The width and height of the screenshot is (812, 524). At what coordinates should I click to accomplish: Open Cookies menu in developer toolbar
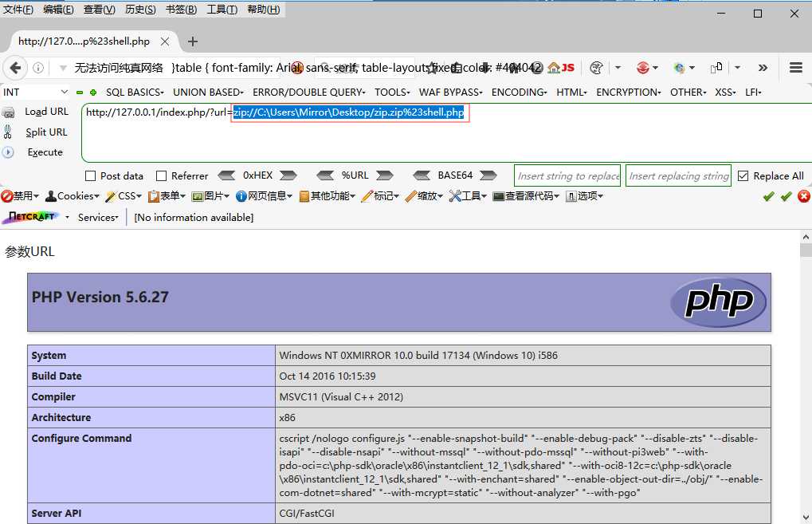pos(73,196)
